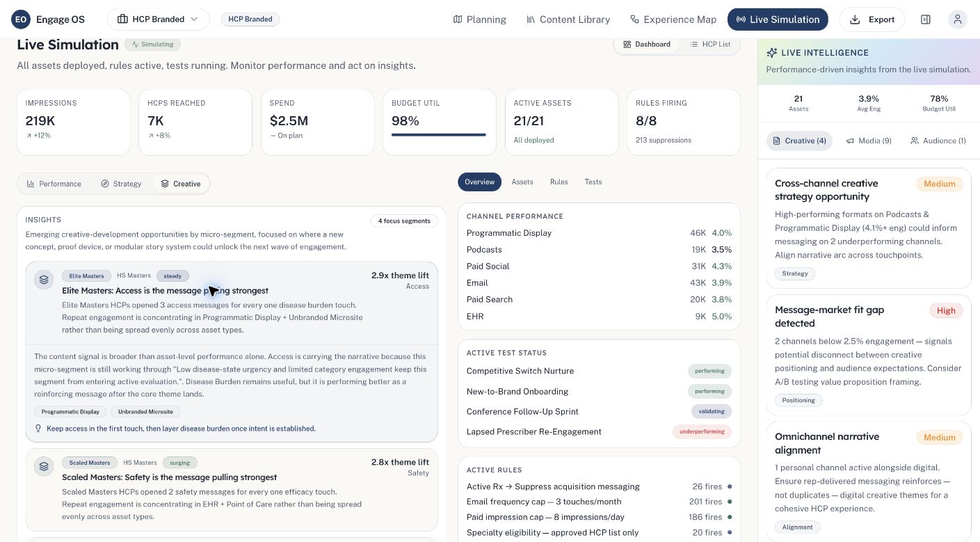Click the layers icon on Elite Masters card
Viewport: 980px width, 542px height.
pos(44,280)
